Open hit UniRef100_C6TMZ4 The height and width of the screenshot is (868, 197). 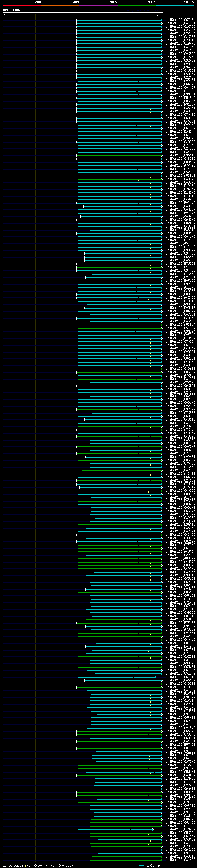(x=180, y=20)
